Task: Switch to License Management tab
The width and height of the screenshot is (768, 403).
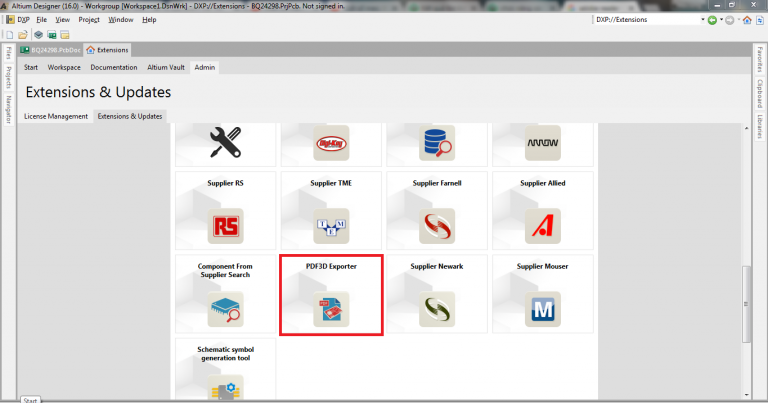Action: click(x=56, y=116)
